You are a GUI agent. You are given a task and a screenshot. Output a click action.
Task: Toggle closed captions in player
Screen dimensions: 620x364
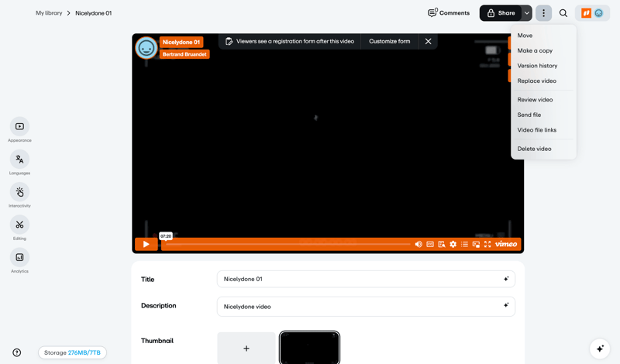[430, 244]
